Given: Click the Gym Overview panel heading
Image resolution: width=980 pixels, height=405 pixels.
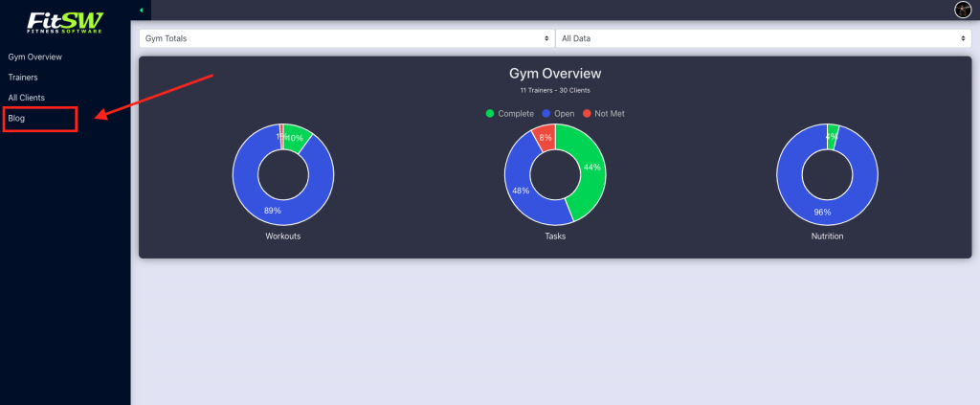Looking at the screenshot, I should coord(555,74).
